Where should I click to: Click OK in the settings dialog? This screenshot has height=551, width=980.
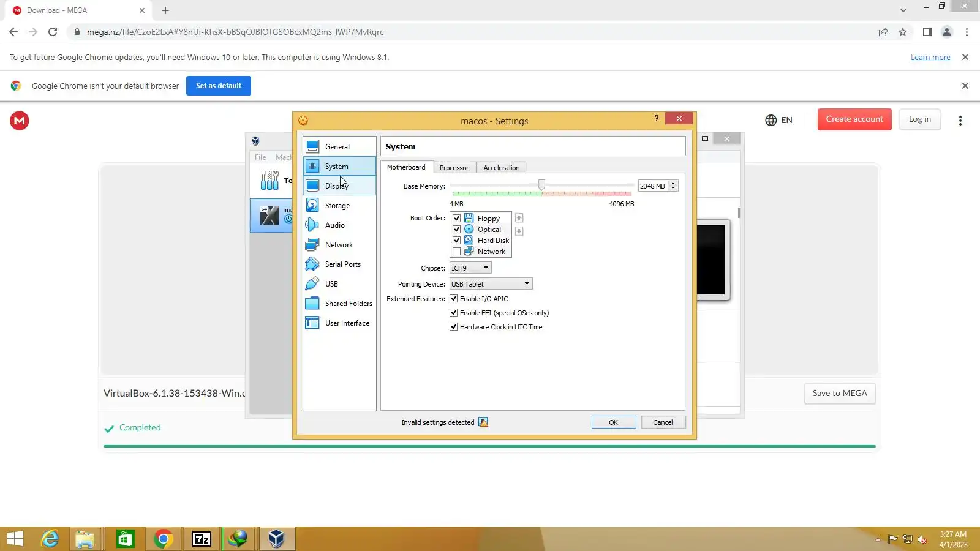click(x=614, y=422)
